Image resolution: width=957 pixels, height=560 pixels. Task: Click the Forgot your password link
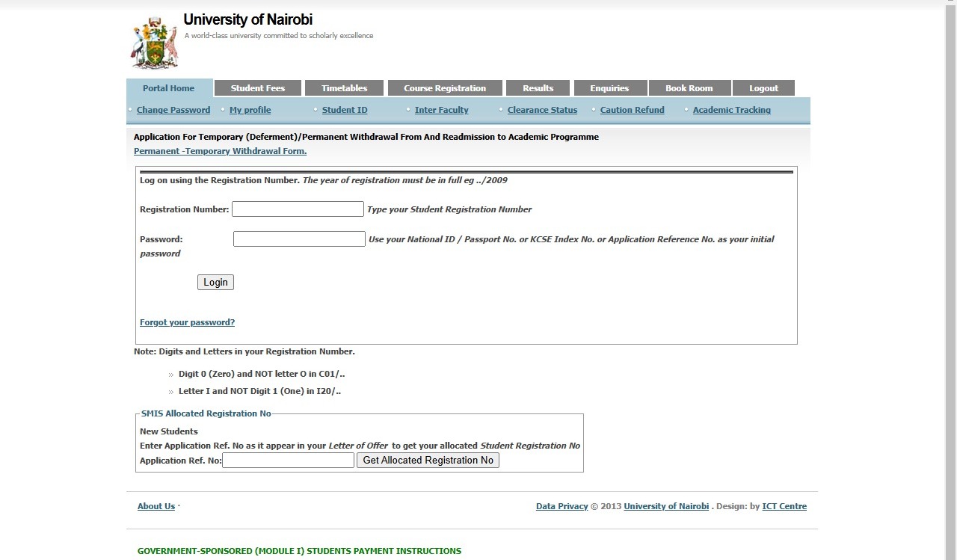pyautogui.click(x=187, y=322)
